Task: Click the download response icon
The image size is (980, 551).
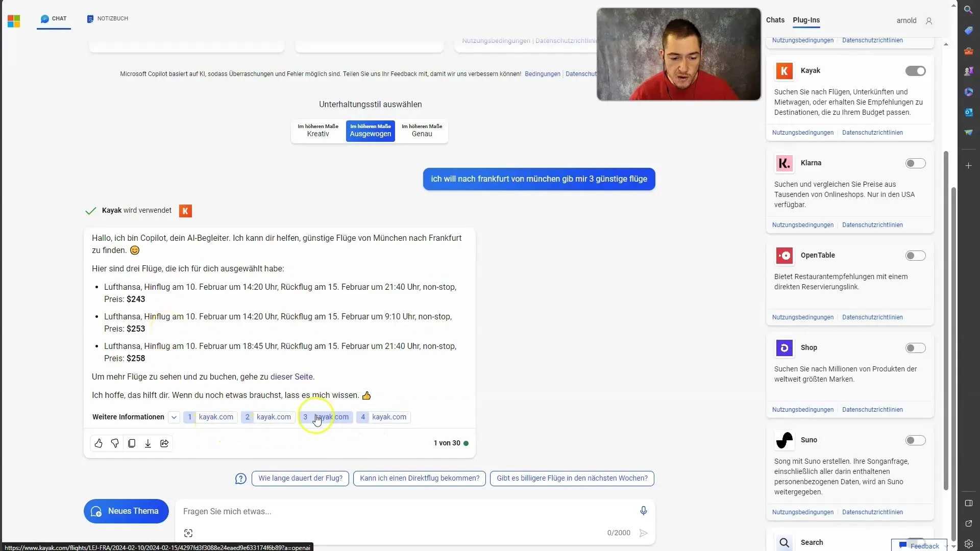Action: [148, 443]
